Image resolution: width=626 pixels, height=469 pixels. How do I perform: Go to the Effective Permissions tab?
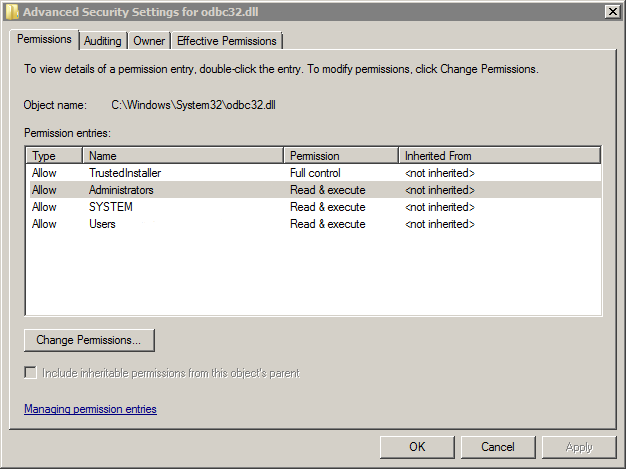pyautogui.click(x=227, y=41)
